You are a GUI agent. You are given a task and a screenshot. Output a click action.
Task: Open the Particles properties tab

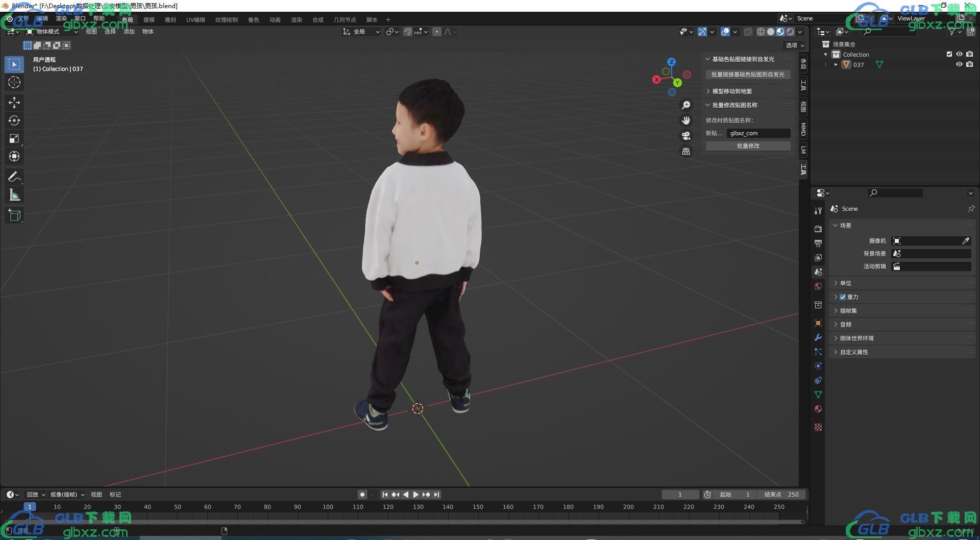(x=818, y=352)
